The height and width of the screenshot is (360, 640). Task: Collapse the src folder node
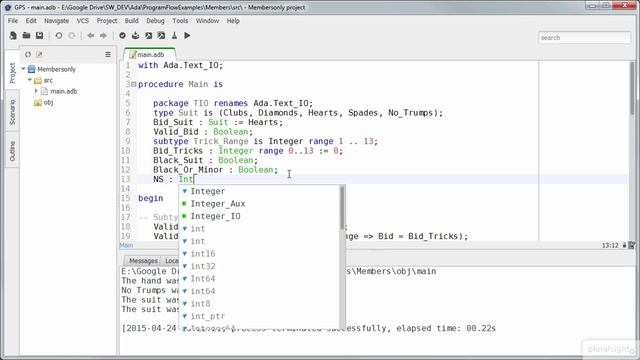click(30, 80)
